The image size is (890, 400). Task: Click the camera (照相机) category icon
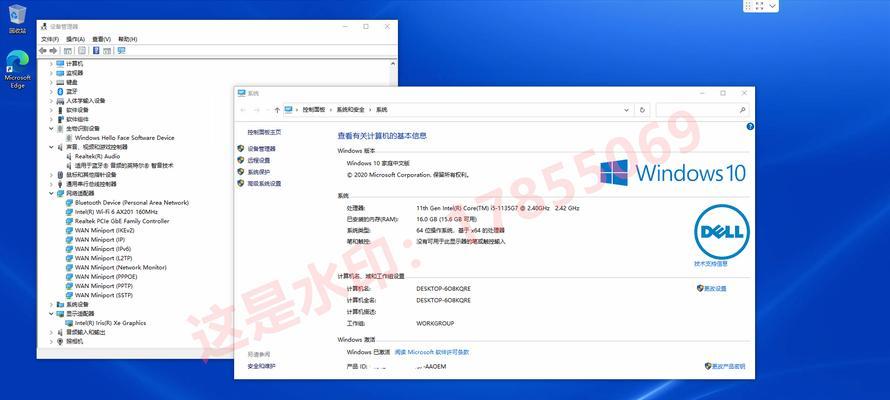60,342
